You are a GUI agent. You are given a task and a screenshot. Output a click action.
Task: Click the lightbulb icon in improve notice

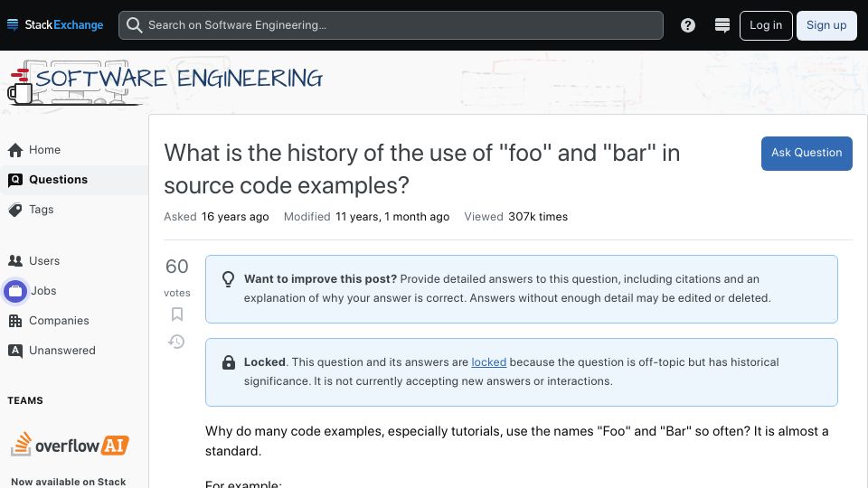[228, 279]
